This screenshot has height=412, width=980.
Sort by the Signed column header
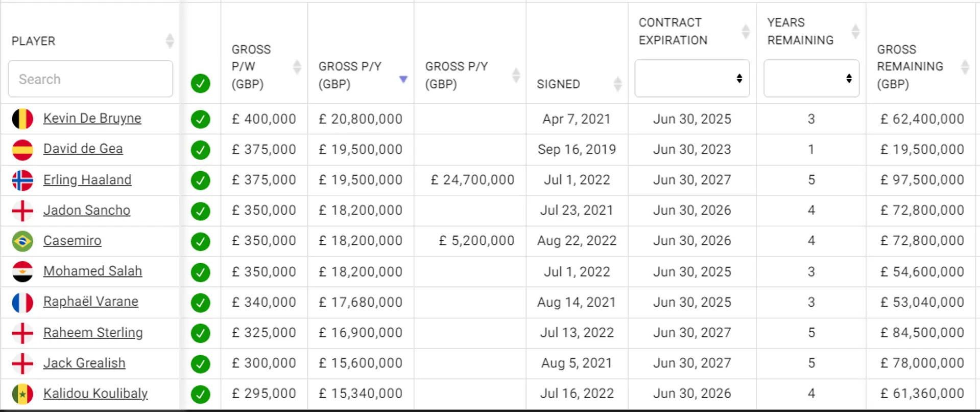pos(617,84)
